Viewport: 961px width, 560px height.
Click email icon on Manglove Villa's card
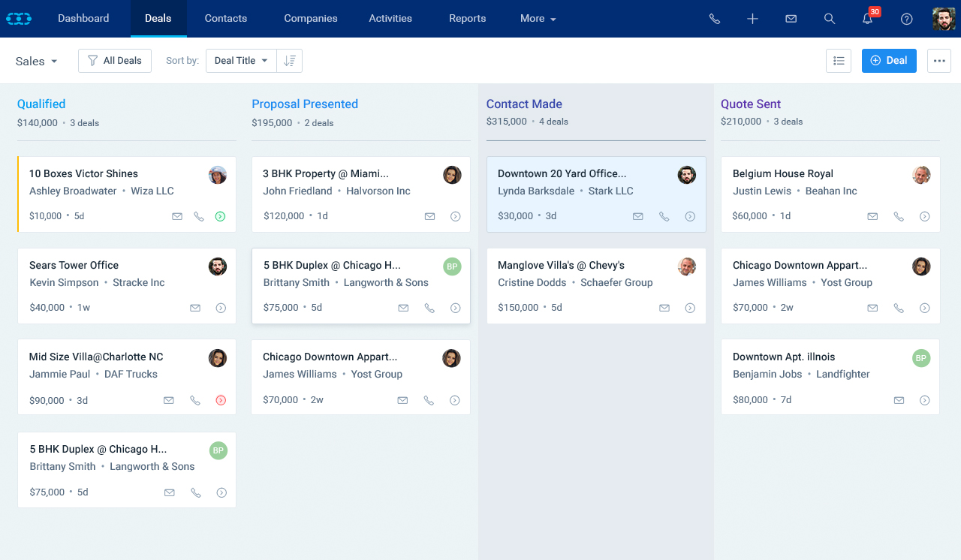(664, 308)
